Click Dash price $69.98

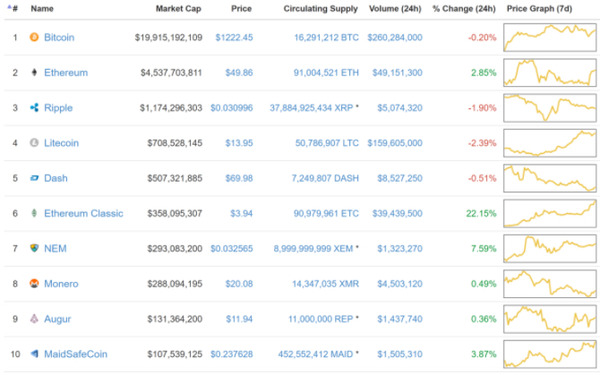[x=239, y=178]
